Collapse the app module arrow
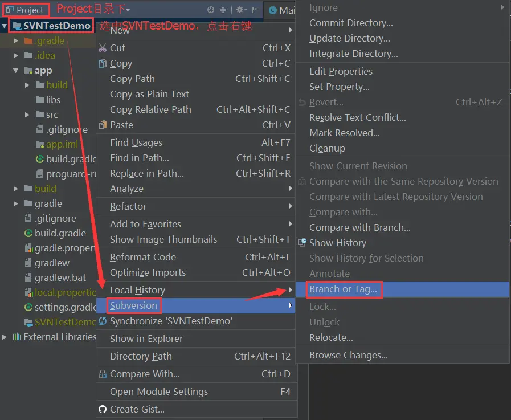Image resolution: width=511 pixels, height=420 pixels. tap(15, 71)
